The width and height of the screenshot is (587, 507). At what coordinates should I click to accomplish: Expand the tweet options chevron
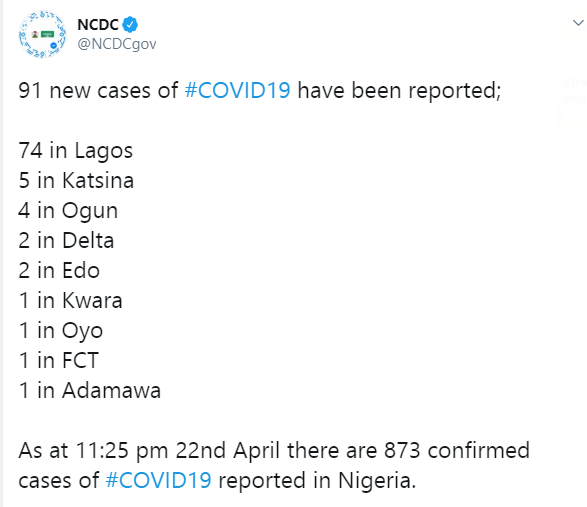point(578,23)
